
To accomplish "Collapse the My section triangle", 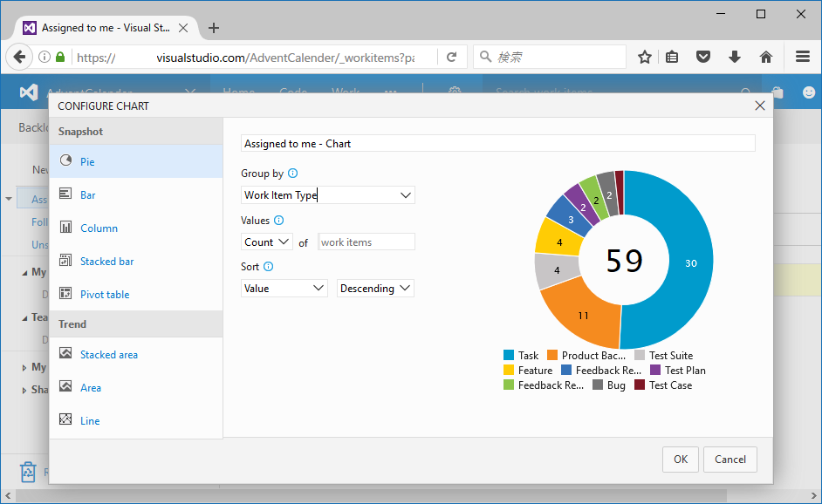I will 24,273.
